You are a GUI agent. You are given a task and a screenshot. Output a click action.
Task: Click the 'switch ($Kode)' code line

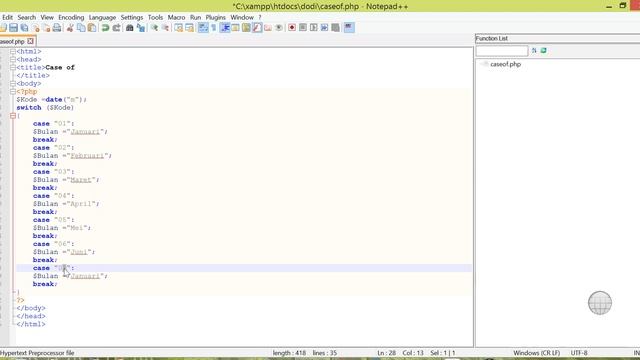pyautogui.click(x=45, y=108)
